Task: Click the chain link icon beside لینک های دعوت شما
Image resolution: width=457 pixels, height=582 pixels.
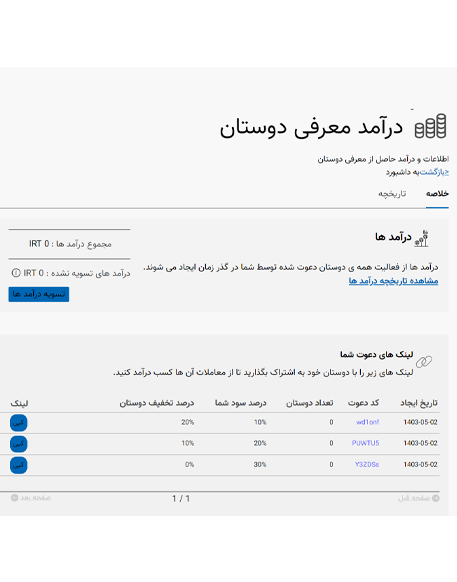Action: pyautogui.click(x=424, y=362)
